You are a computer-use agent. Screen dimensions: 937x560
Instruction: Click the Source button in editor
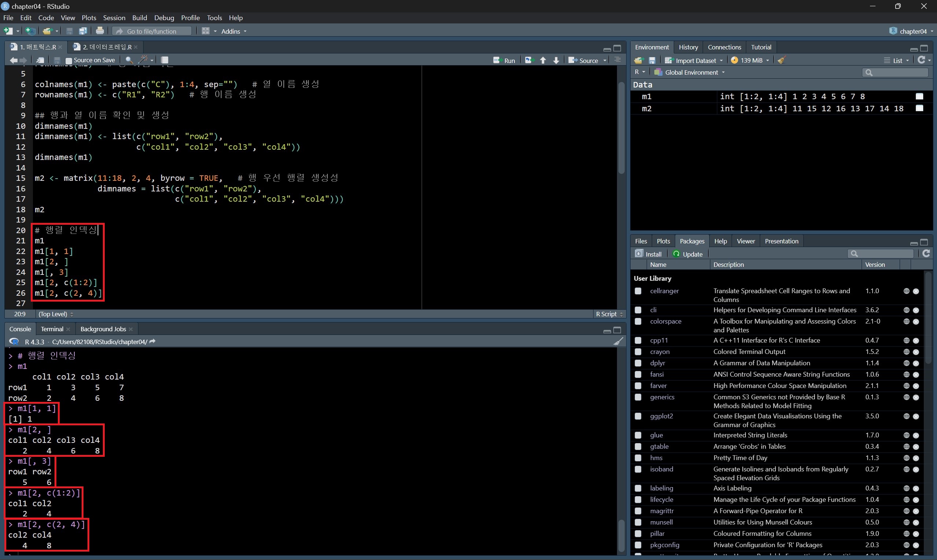[x=584, y=60]
